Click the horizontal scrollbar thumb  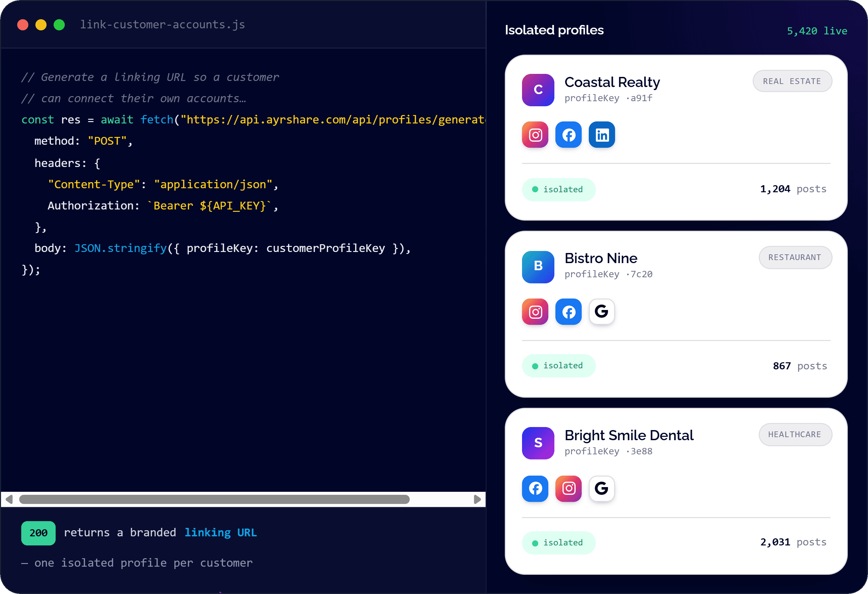[x=214, y=500]
